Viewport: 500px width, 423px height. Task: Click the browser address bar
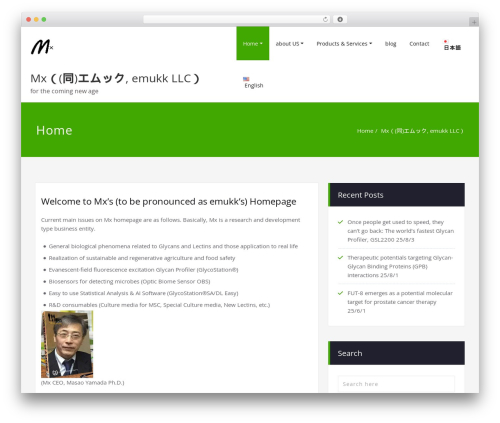(x=237, y=19)
